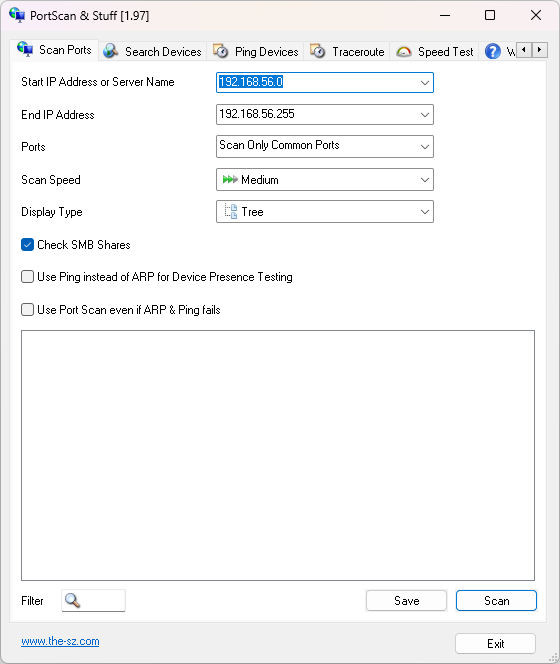Click the End IP Address input field
The image size is (560, 664).
tap(324, 114)
